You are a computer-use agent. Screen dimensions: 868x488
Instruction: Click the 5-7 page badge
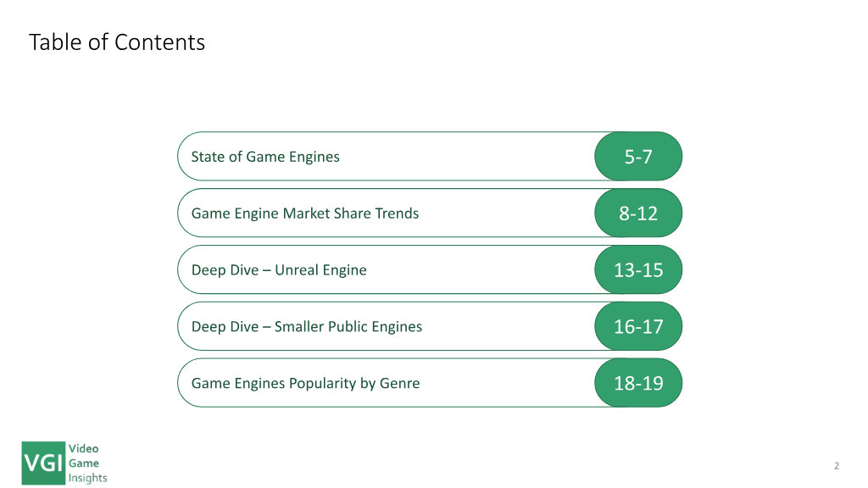tap(638, 157)
